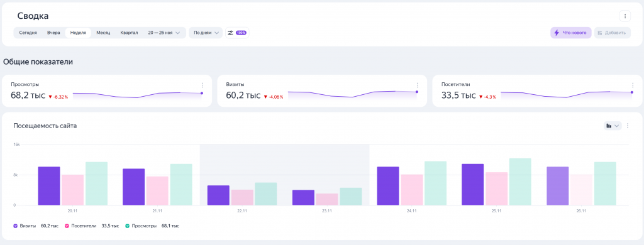Image resolution: width=644 pixels, height=245 pixels.
Task: Open the Посещаемость сайта chart three-dot menu
Action: (628, 126)
